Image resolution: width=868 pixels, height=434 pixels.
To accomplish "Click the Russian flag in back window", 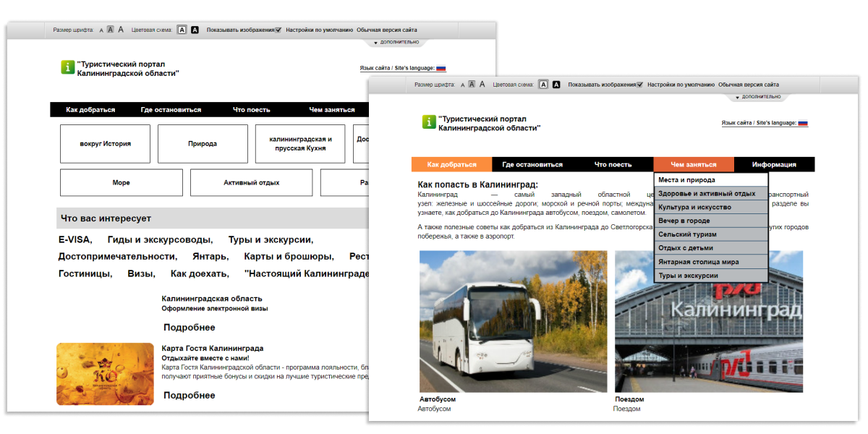I will point(441,68).
